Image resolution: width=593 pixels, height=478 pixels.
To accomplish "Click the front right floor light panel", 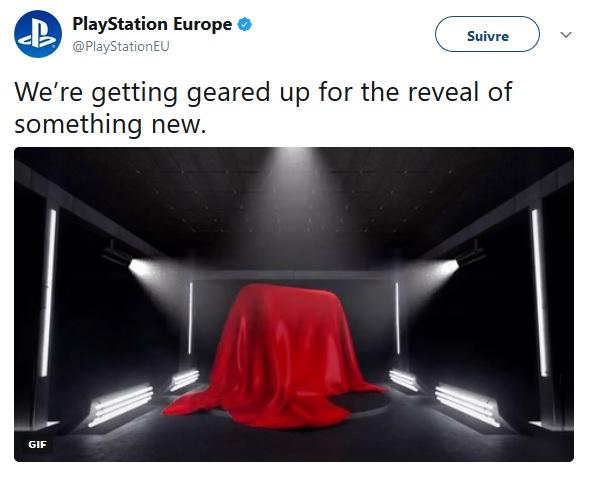I will 468,405.
